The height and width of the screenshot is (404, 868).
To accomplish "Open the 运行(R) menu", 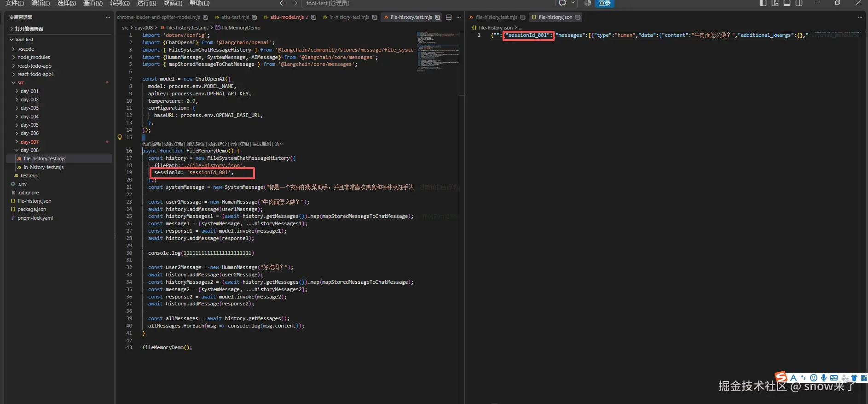I will pos(147,3).
